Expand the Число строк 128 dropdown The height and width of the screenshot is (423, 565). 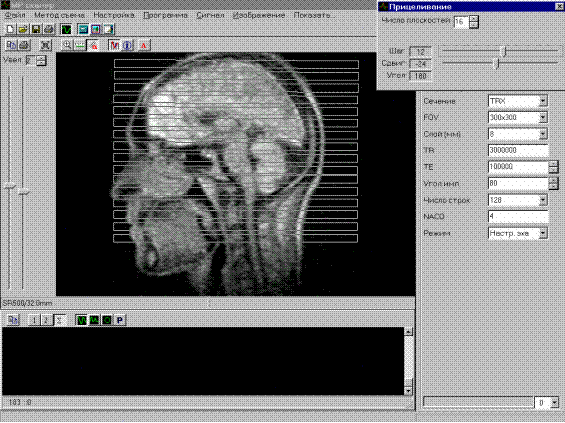(543, 200)
